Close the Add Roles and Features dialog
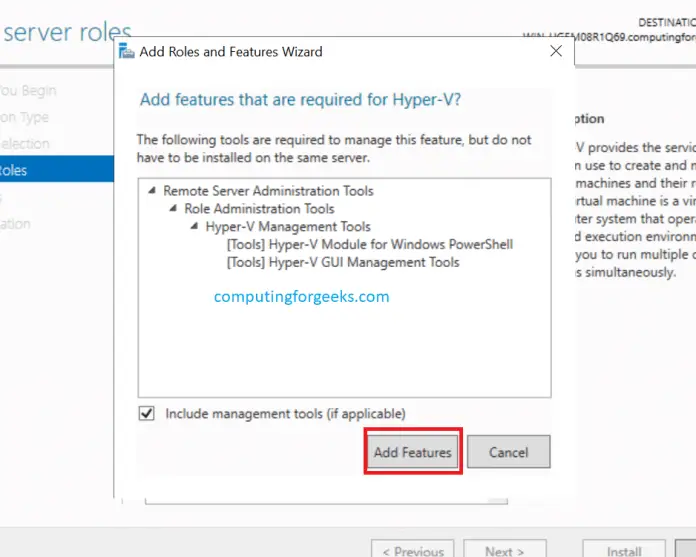The height and width of the screenshot is (557, 696). coord(556,51)
